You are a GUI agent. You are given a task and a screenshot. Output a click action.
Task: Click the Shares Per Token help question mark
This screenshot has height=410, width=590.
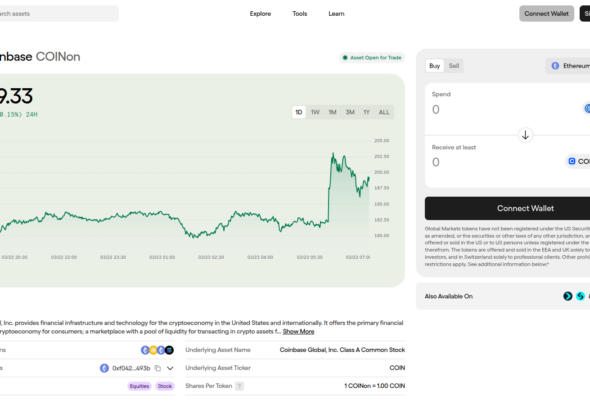point(239,386)
